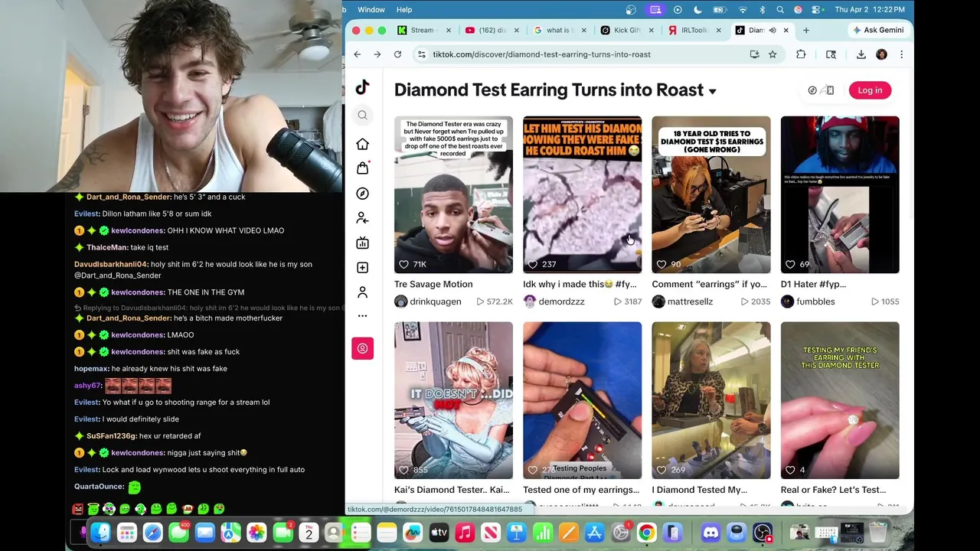Viewport: 980px width, 551px height.
Task: Like the I Diamond Tested My video heart
Action: coord(661,470)
